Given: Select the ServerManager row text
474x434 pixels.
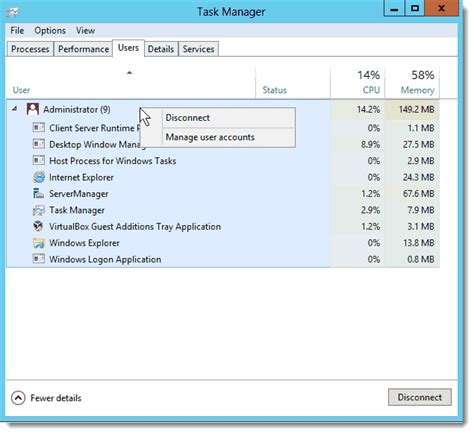Looking at the screenshot, I should click(x=79, y=194).
